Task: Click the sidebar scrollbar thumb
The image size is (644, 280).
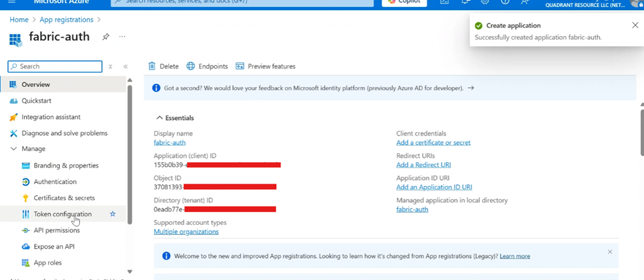Action: (x=130, y=154)
